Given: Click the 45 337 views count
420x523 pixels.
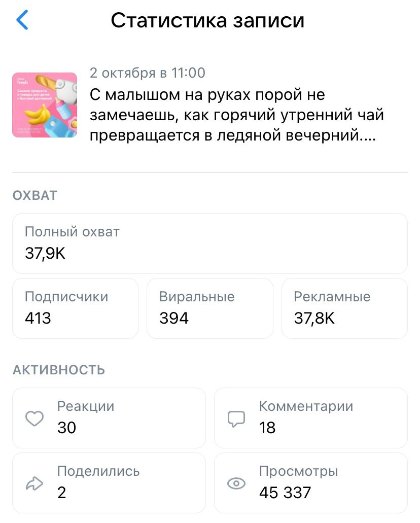Looking at the screenshot, I should [x=285, y=492].
